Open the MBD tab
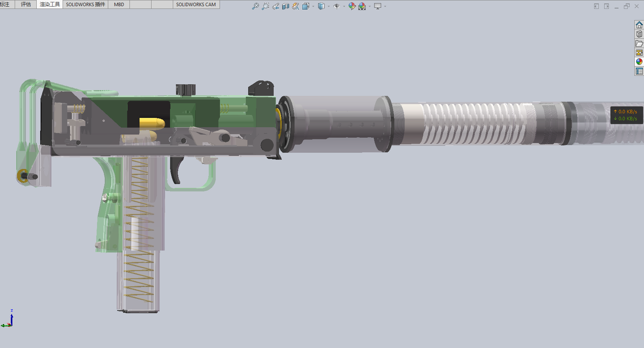The image size is (644, 348). click(119, 4)
